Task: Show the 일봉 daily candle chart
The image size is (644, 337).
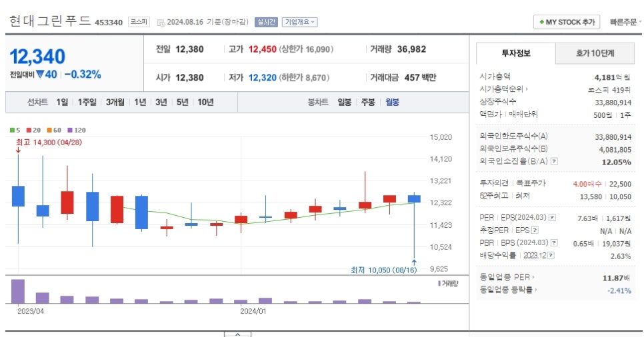Action: click(x=344, y=102)
